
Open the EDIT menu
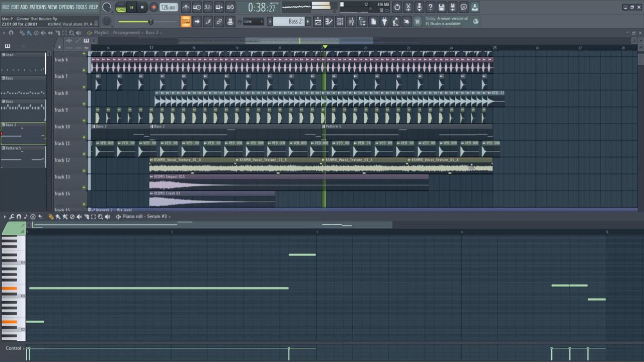tap(15, 7)
